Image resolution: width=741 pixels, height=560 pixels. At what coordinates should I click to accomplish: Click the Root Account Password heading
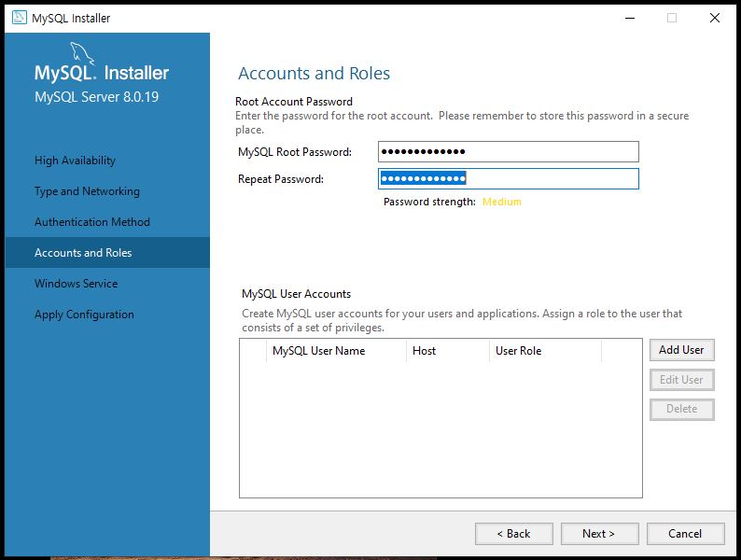[x=294, y=102]
